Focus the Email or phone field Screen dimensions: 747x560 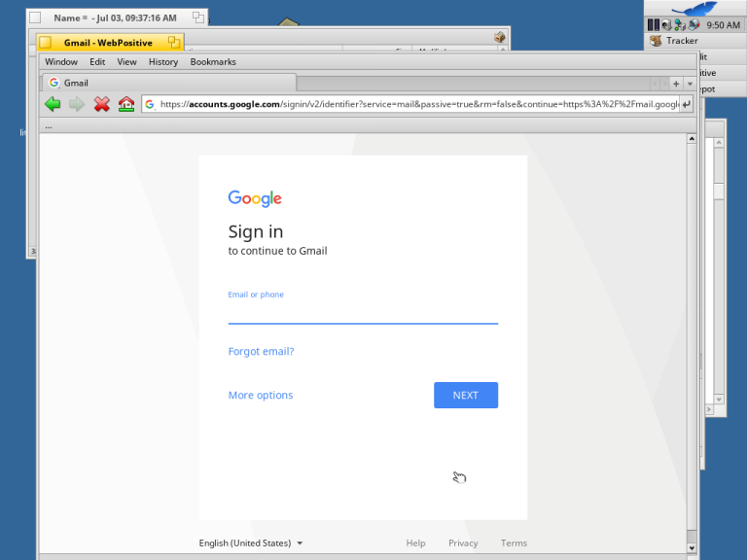point(362,312)
